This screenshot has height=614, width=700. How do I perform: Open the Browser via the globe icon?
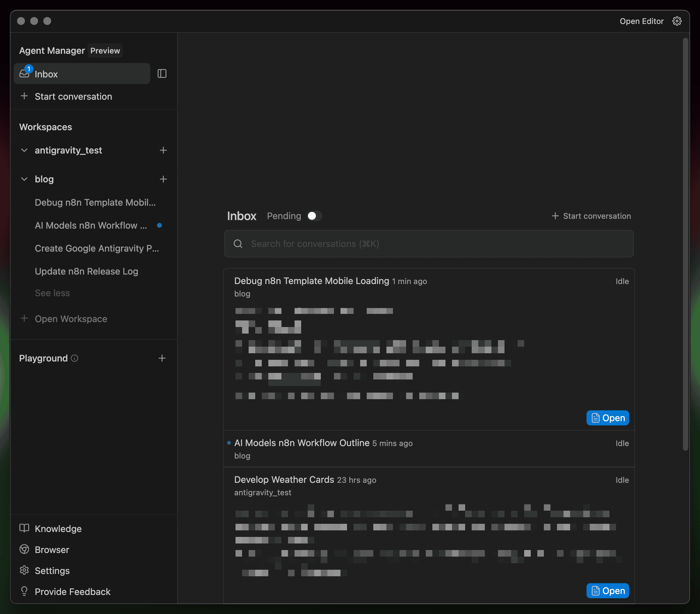(24, 549)
